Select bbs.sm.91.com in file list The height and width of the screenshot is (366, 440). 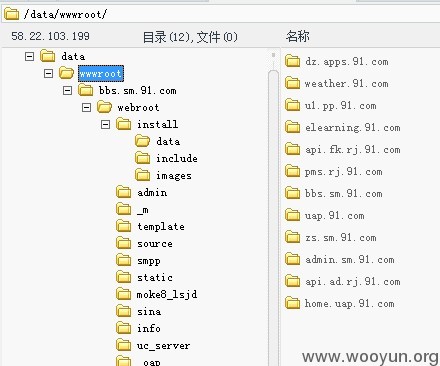pyautogui.click(x=343, y=193)
